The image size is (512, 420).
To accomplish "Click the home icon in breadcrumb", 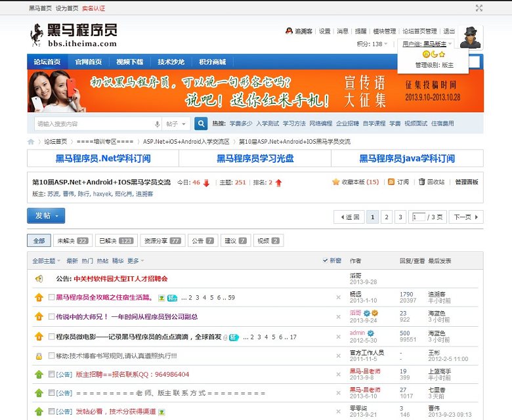I will tap(31, 142).
